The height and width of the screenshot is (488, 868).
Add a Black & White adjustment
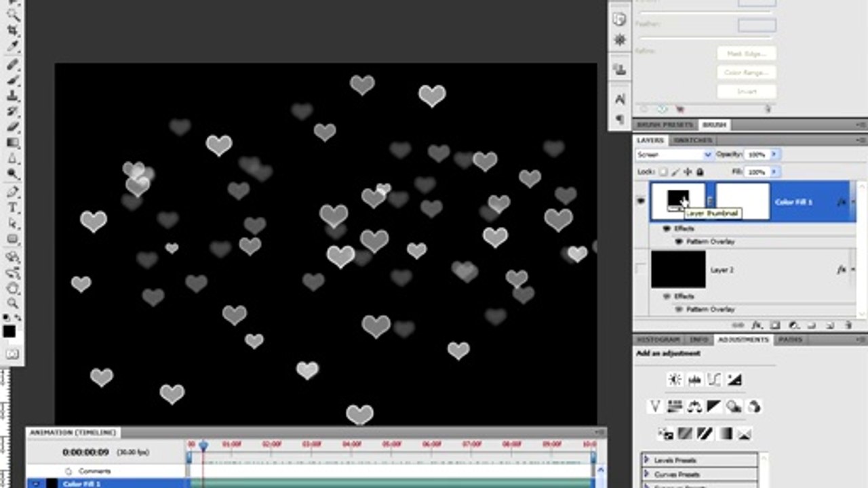point(714,406)
